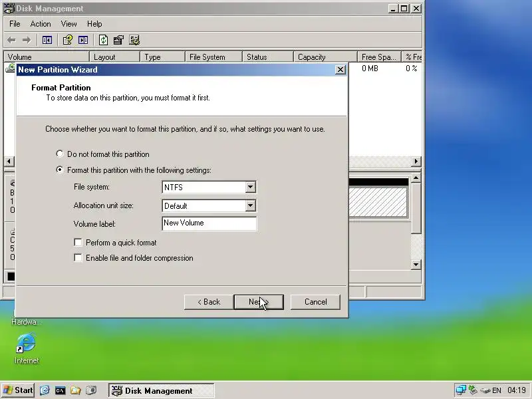The width and height of the screenshot is (532, 399).
Task: Minimize the Disk Management window
Action: [x=393, y=9]
